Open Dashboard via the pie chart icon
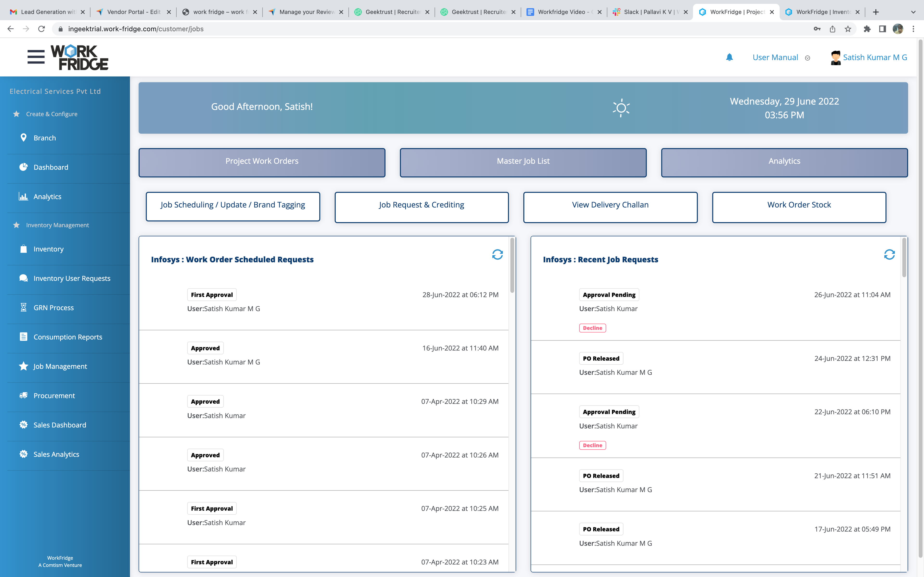The width and height of the screenshot is (924, 577). (23, 167)
